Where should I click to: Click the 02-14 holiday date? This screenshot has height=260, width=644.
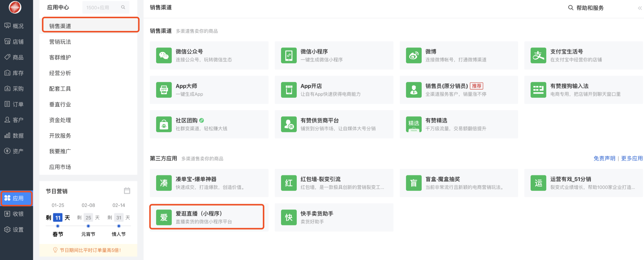point(119,205)
